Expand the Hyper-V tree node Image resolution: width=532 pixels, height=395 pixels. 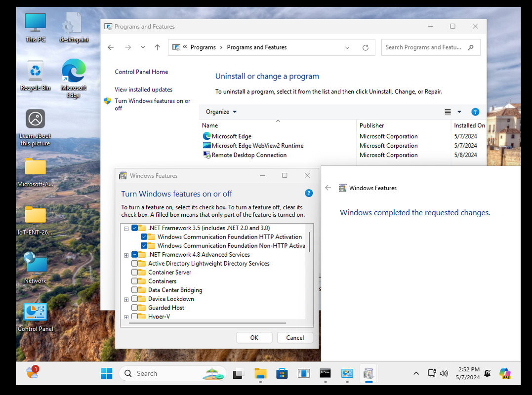tap(126, 317)
